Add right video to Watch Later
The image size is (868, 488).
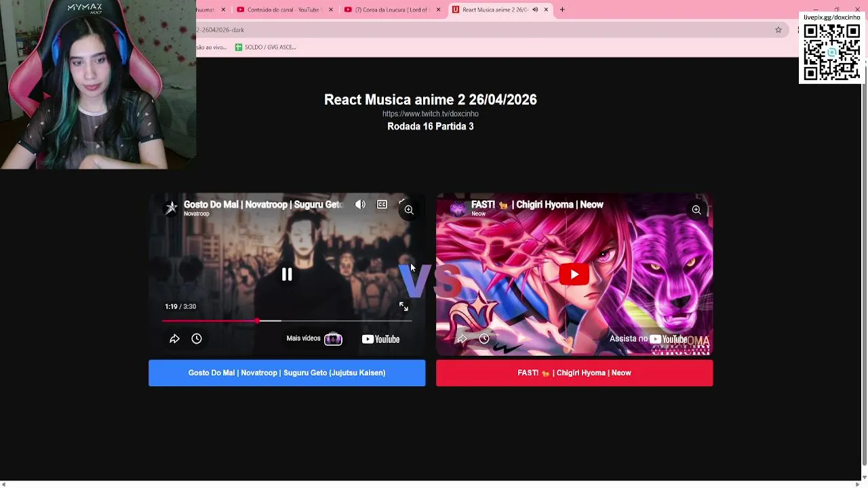tap(484, 339)
